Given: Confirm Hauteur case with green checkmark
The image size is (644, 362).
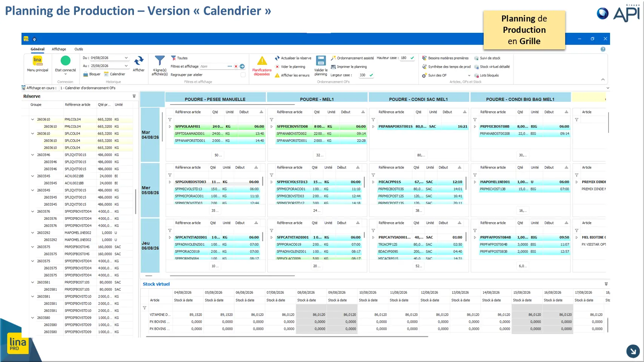Looking at the screenshot, I should (x=412, y=58).
